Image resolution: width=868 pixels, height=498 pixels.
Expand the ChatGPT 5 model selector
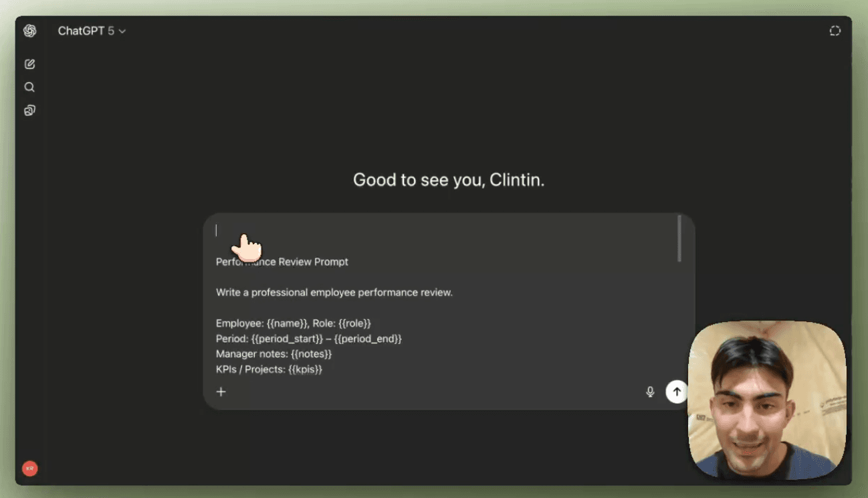(92, 31)
